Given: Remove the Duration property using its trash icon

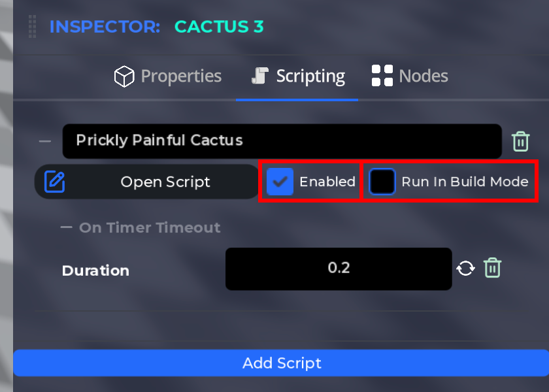Looking at the screenshot, I should pyautogui.click(x=493, y=268).
